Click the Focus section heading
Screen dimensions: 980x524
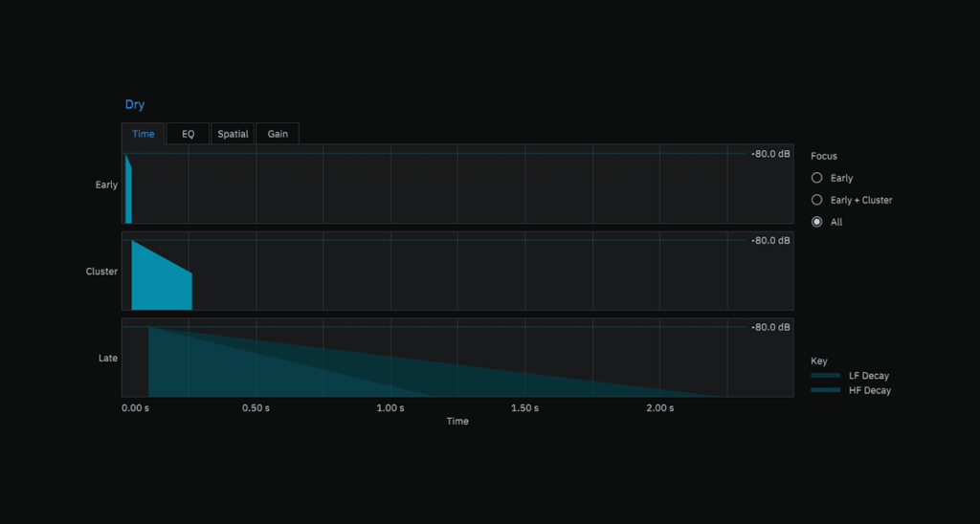pyautogui.click(x=824, y=156)
